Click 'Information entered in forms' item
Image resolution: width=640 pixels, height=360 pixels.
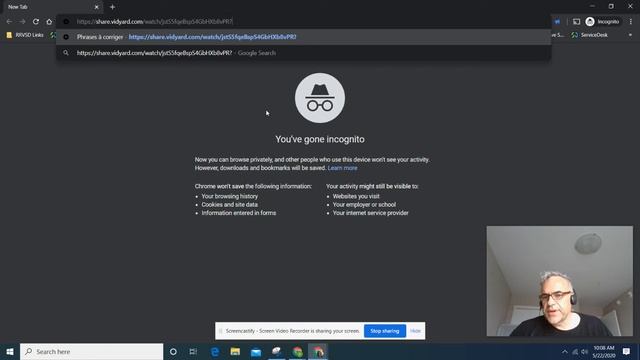(239, 213)
